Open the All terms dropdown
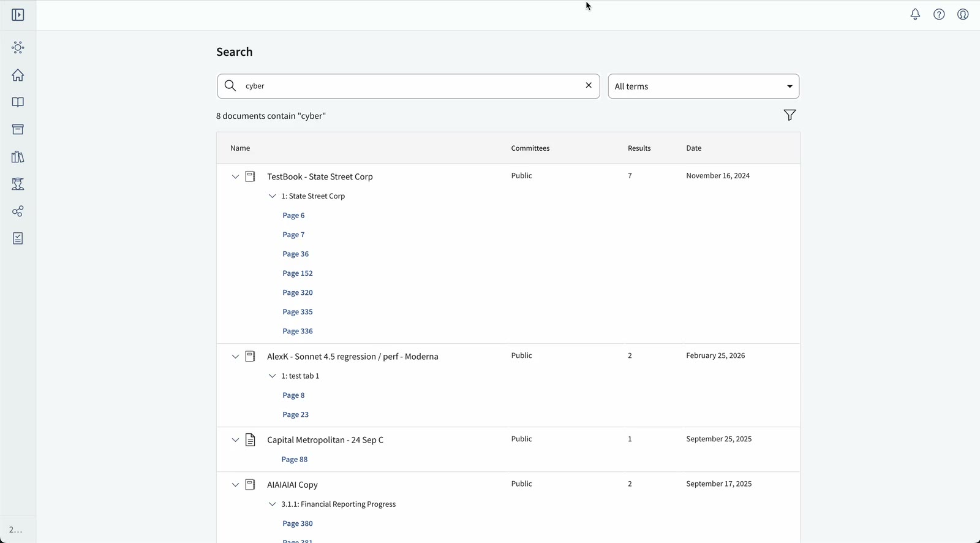The height and width of the screenshot is (543, 980). (x=703, y=86)
